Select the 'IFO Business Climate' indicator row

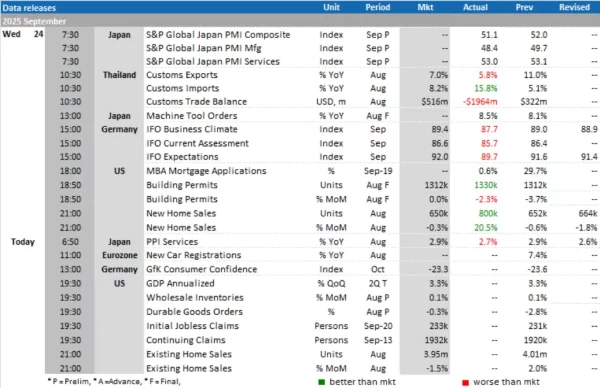tap(322, 129)
